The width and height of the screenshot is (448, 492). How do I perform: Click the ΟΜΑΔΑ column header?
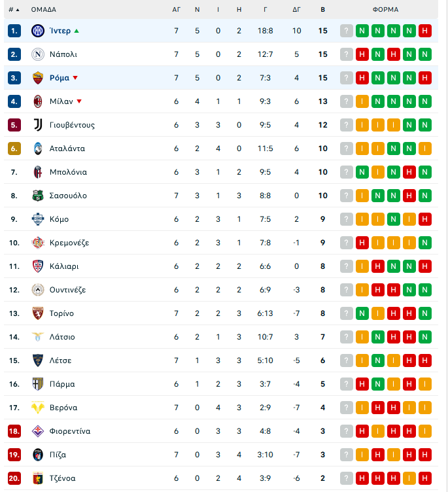pyautogui.click(x=44, y=10)
